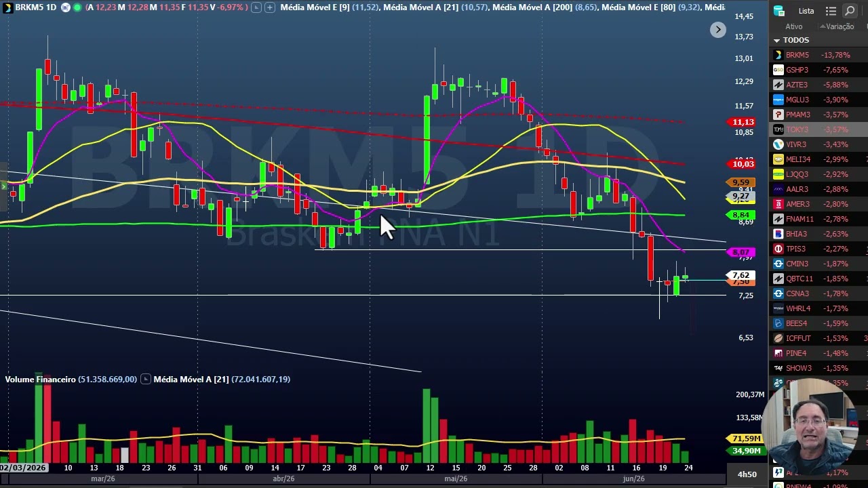Image resolution: width=868 pixels, height=488 pixels.
Task: Click the yellow 71,59M volume average tag
Action: click(x=746, y=439)
